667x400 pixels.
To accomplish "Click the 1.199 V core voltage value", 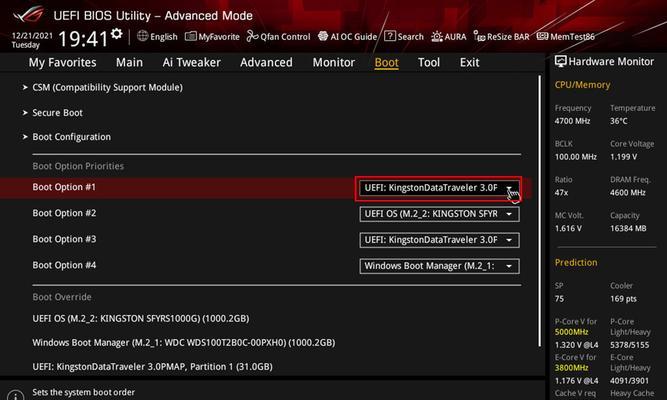I will (x=623, y=157).
